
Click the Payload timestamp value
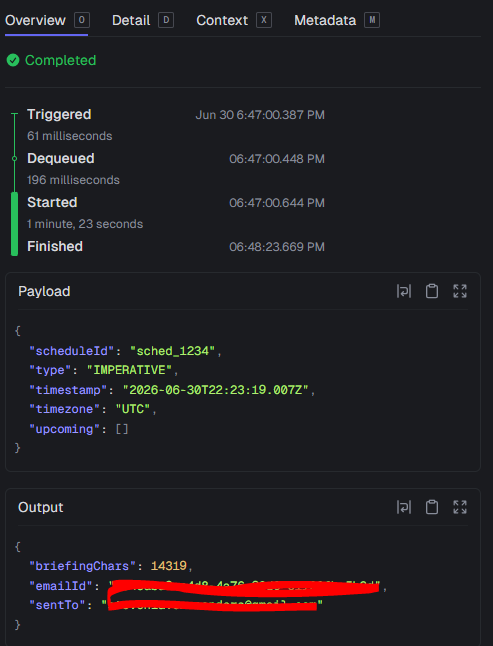(215, 390)
